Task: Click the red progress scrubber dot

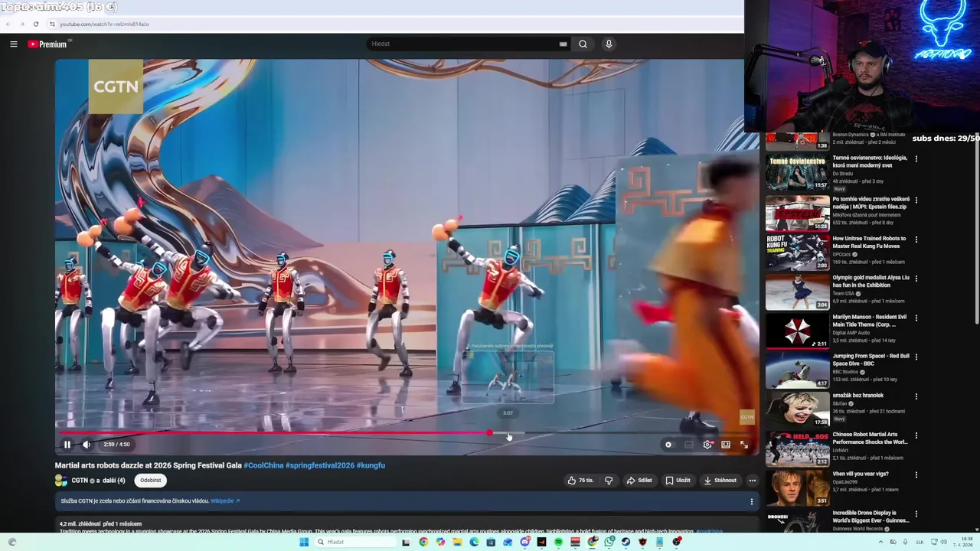Action: (x=489, y=433)
